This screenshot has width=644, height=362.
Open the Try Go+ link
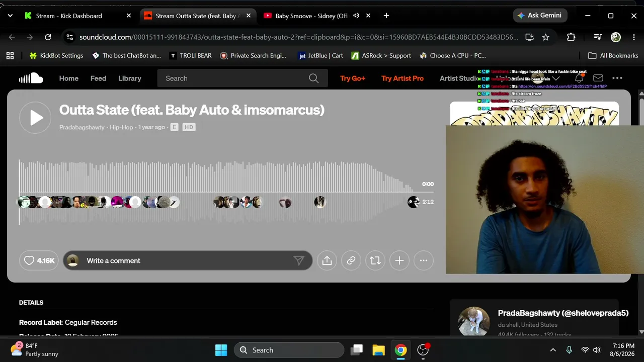click(353, 78)
